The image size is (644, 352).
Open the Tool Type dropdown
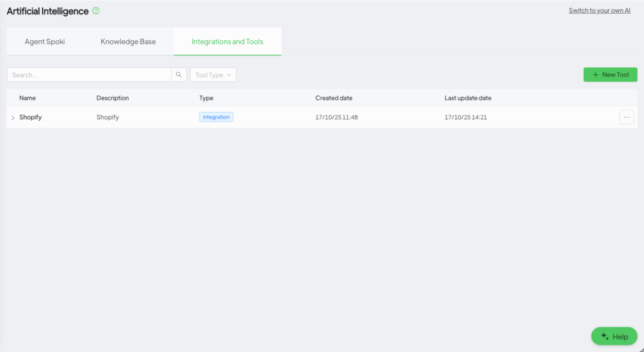(213, 75)
